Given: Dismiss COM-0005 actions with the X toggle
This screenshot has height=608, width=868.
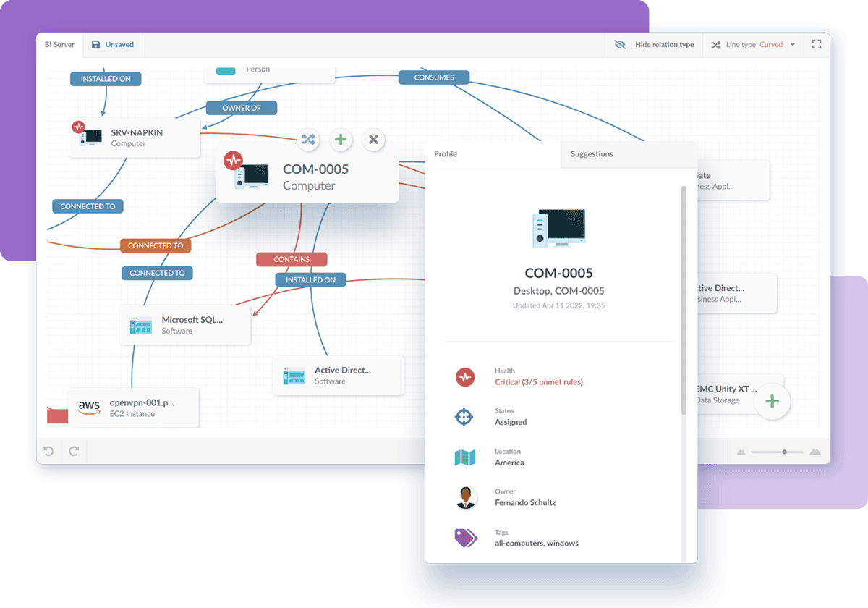Looking at the screenshot, I should point(373,140).
